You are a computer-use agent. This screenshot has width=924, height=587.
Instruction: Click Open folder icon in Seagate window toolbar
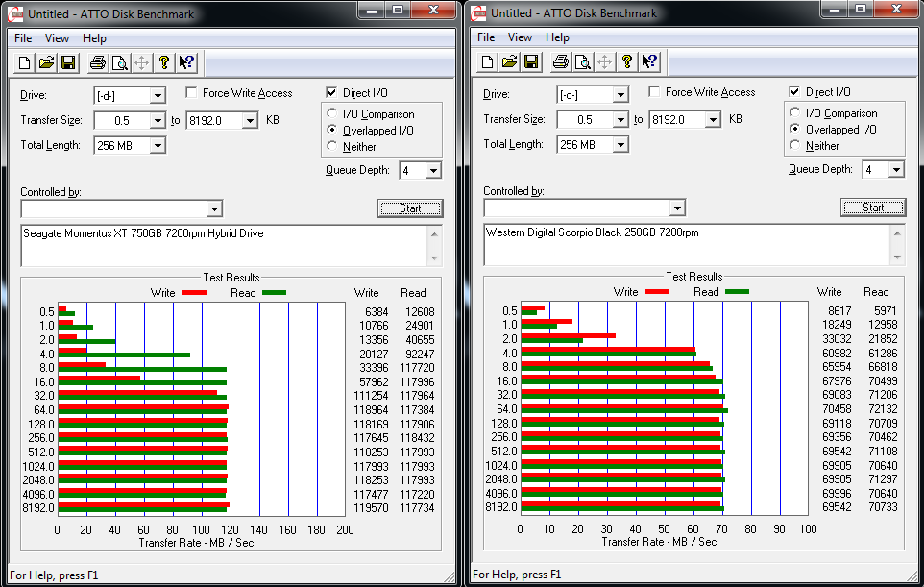46,62
